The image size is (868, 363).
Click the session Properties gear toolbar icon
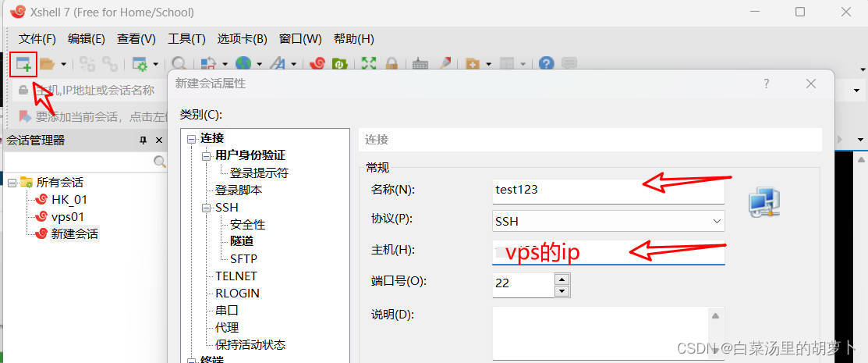140,64
